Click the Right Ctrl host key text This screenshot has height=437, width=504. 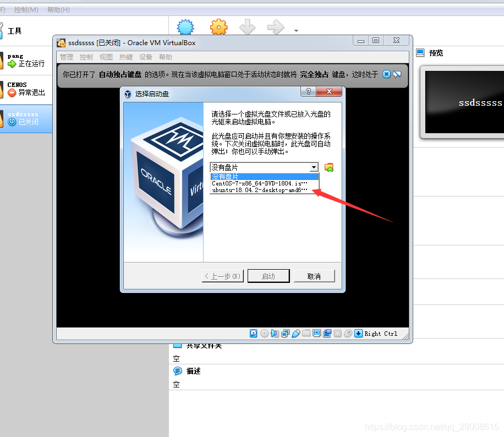click(x=381, y=334)
